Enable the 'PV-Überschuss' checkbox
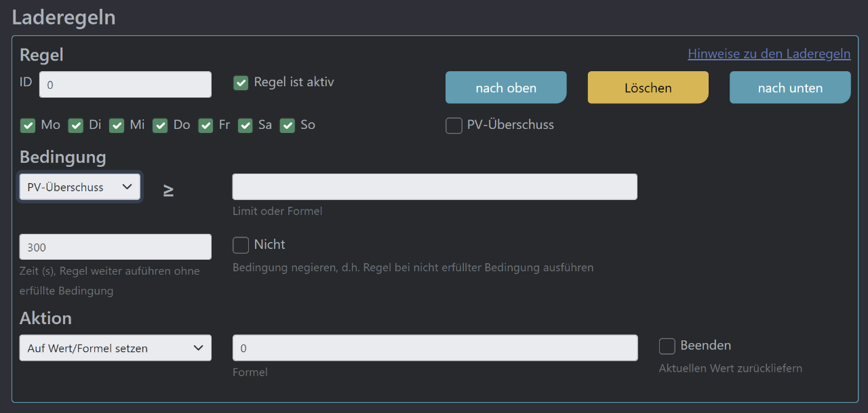The width and height of the screenshot is (868, 413). [454, 125]
